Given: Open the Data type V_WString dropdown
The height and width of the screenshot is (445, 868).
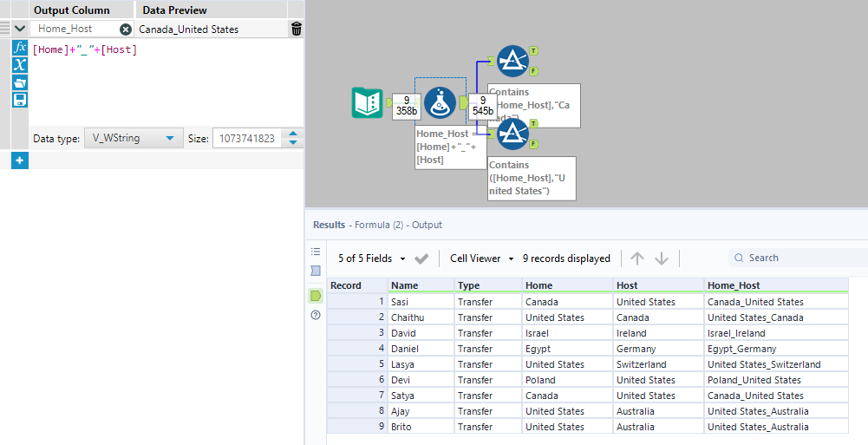Looking at the screenshot, I should pos(134,139).
